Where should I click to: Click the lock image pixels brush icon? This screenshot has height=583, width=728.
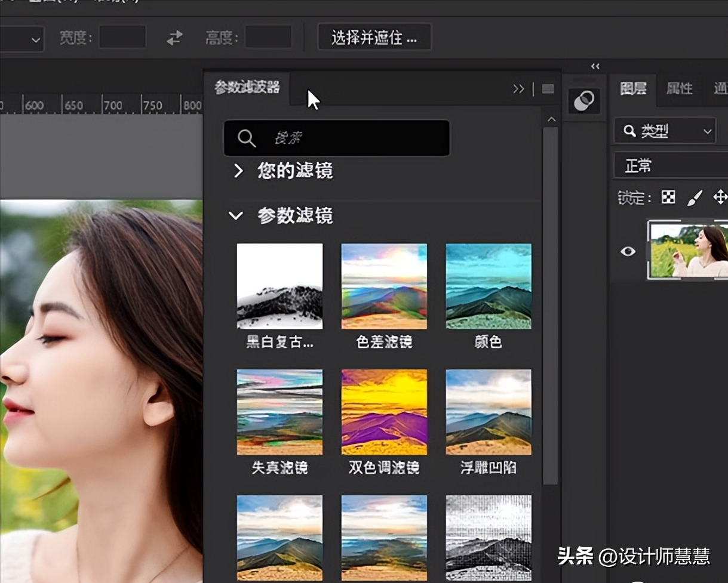click(x=695, y=198)
